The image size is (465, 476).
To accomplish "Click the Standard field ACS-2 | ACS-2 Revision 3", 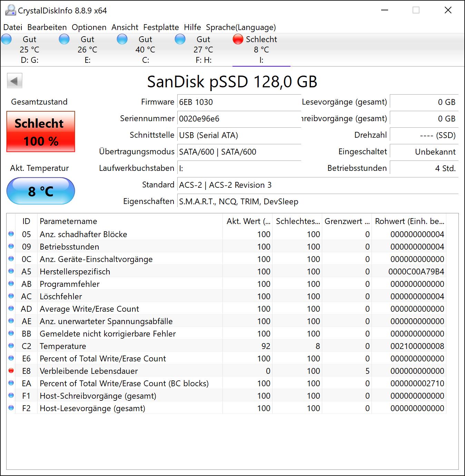I will pos(318,185).
